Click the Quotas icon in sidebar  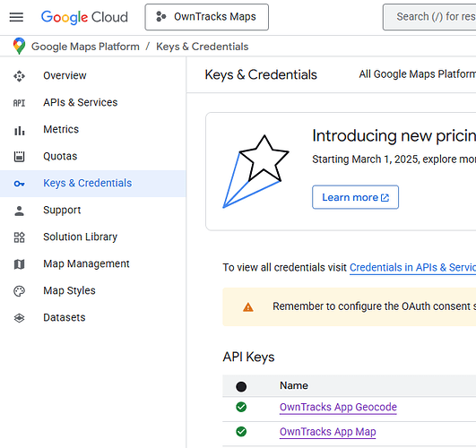19,157
